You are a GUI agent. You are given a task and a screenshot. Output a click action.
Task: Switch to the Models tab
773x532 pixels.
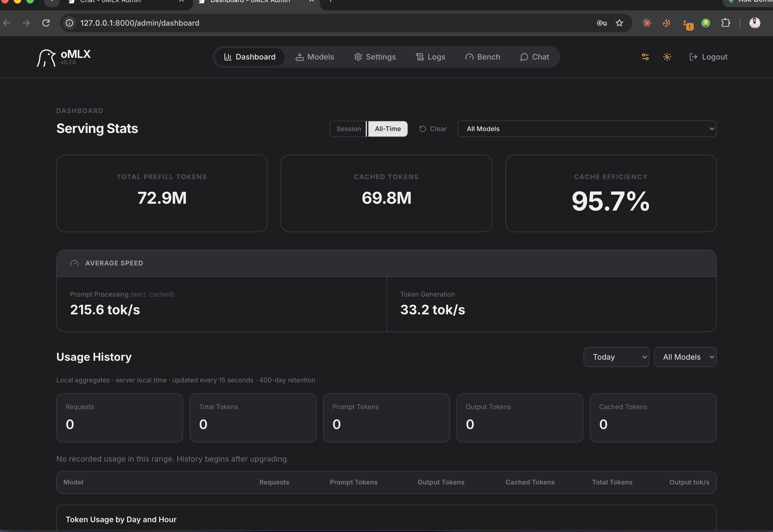coord(315,57)
